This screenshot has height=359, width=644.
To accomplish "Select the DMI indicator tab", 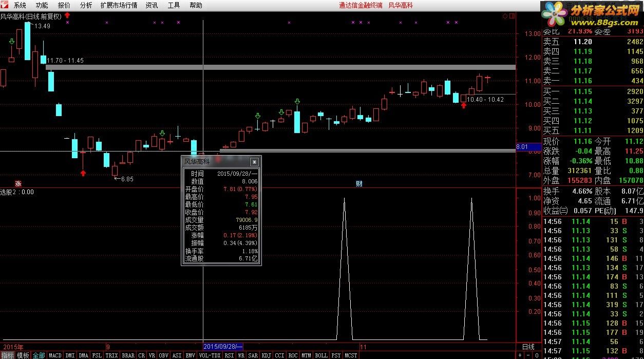I will tap(70, 355).
